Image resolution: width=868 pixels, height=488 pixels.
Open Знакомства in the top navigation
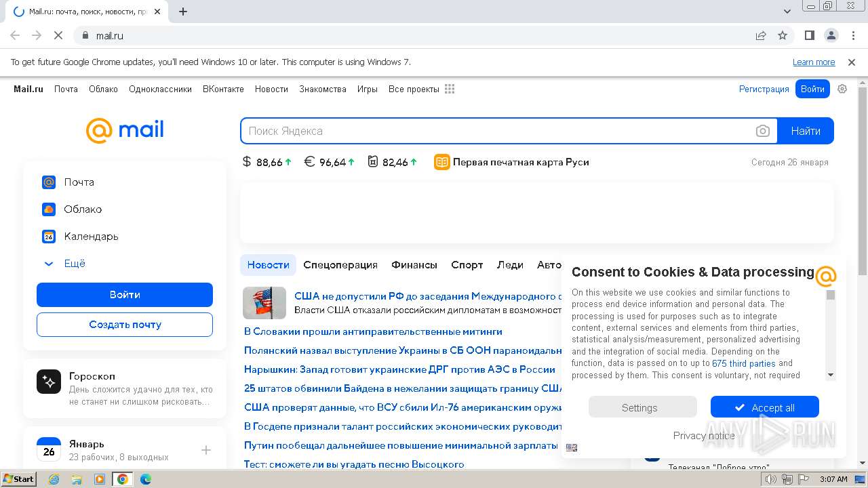[323, 89]
